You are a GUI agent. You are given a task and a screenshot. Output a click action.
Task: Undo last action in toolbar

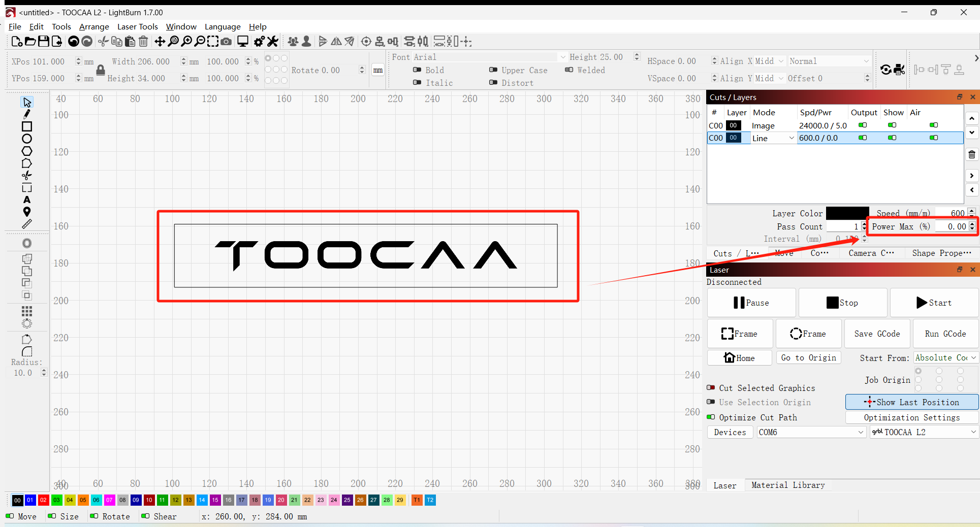coord(74,42)
